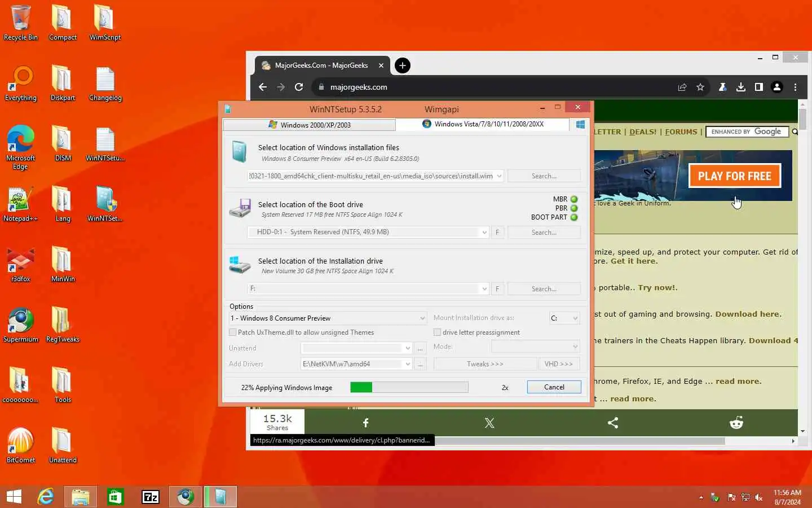Launch the BitComet desktop shortcut
812x508 pixels.
pos(21,446)
